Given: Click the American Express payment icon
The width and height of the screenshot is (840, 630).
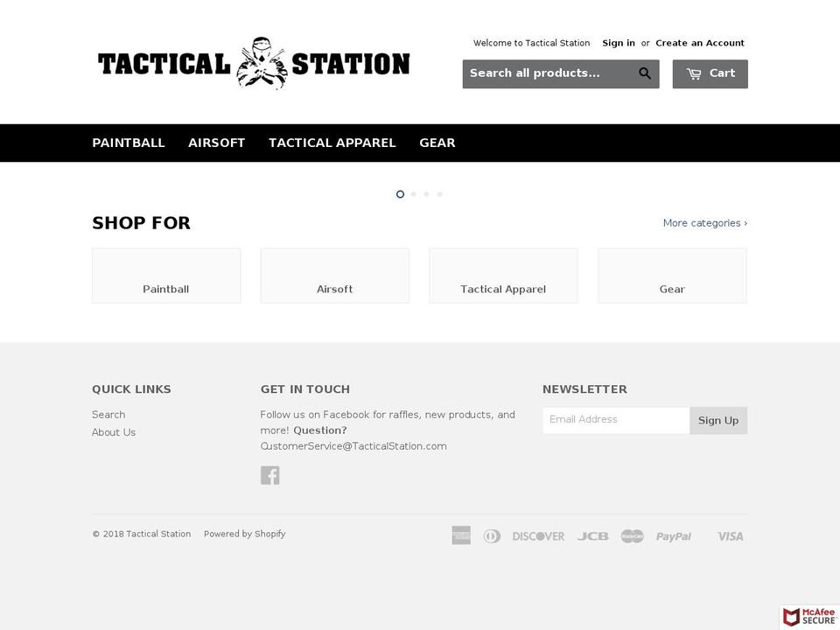Looking at the screenshot, I should coord(461,535).
